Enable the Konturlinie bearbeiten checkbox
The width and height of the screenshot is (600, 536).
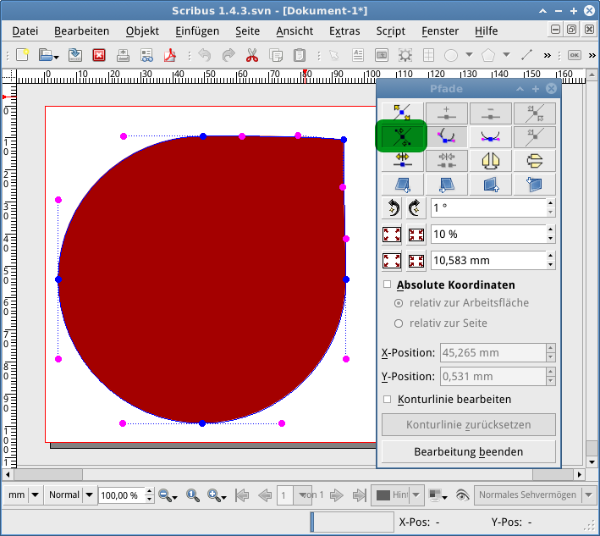(388, 399)
